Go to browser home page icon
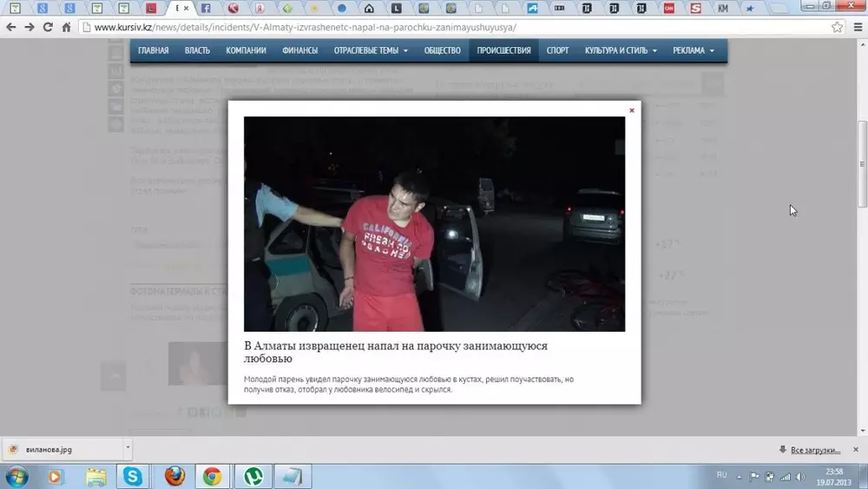This screenshot has height=489, width=868. point(66,27)
